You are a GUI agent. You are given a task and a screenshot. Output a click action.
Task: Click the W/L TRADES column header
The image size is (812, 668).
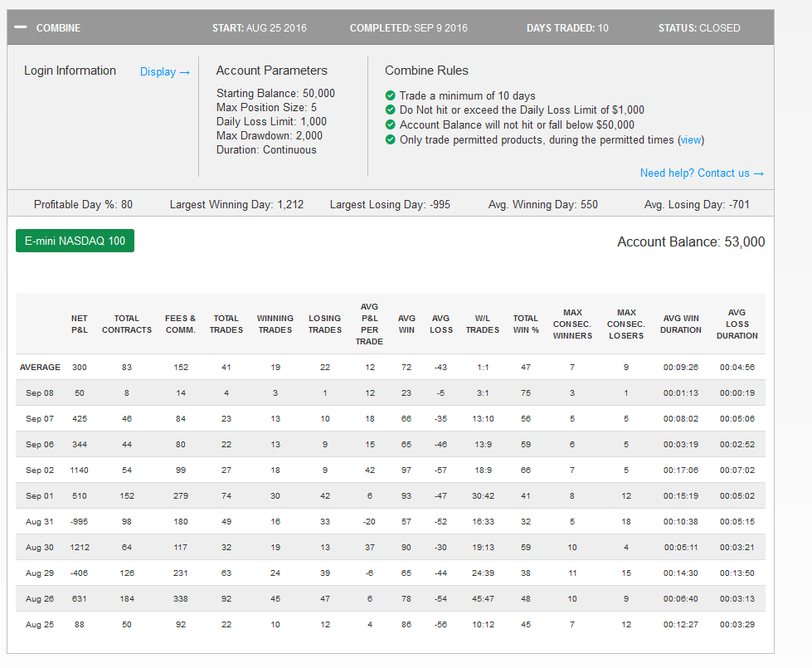pos(483,324)
